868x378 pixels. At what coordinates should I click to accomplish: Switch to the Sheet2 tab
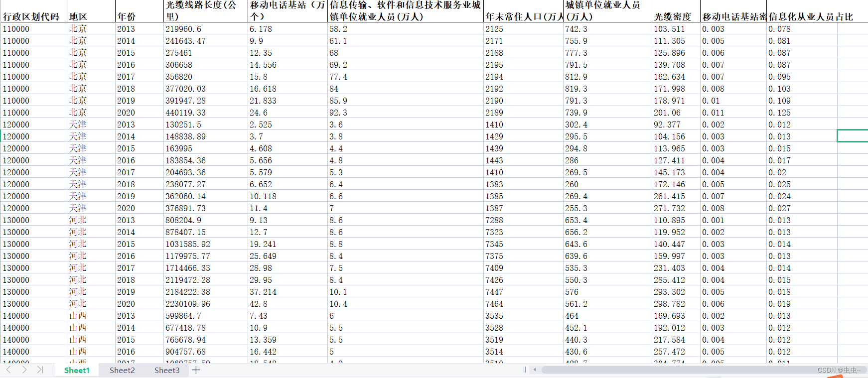coord(122,370)
